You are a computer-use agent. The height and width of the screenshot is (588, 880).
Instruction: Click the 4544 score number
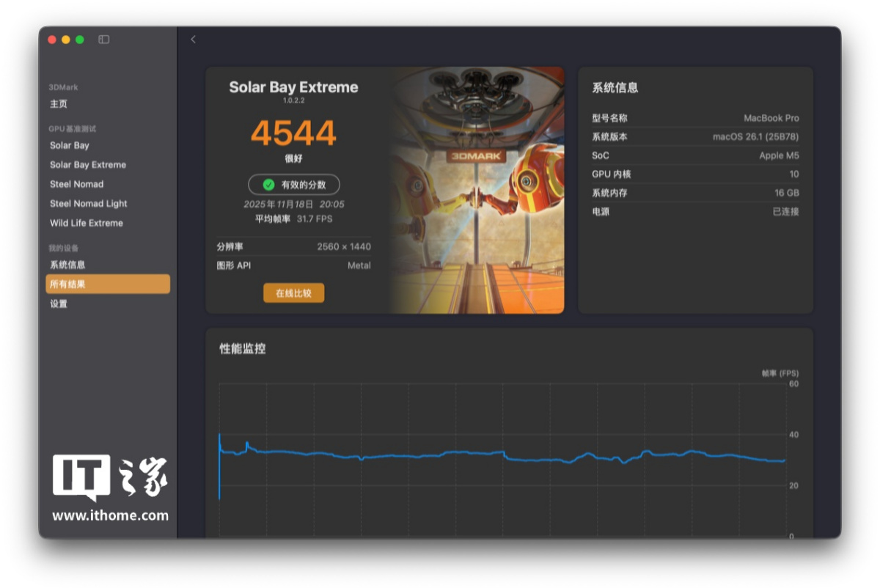click(293, 133)
